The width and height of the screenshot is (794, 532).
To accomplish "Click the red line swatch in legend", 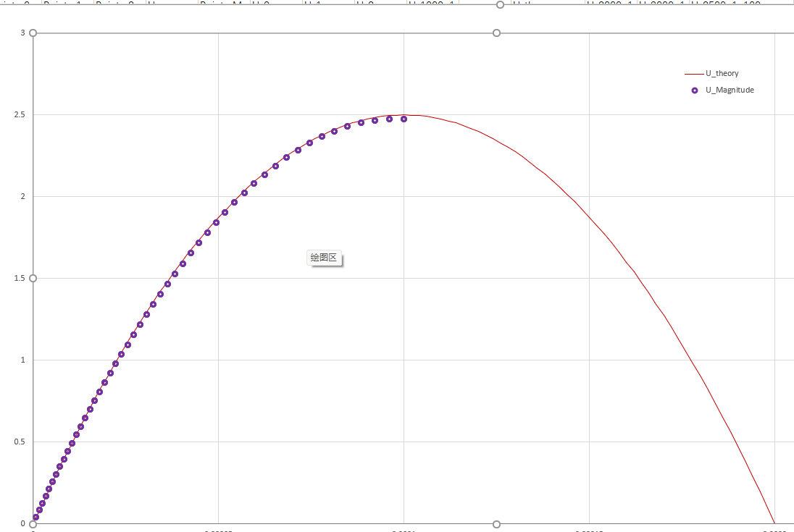I will [x=693, y=74].
